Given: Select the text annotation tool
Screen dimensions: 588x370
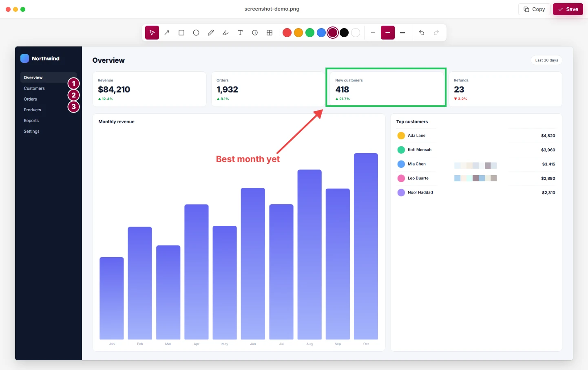Looking at the screenshot, I should [x=240, y=33].
